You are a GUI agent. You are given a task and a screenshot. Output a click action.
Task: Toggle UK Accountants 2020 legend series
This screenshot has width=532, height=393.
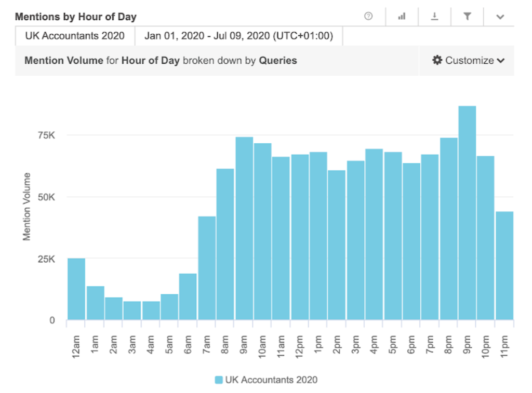pos(271,380)
